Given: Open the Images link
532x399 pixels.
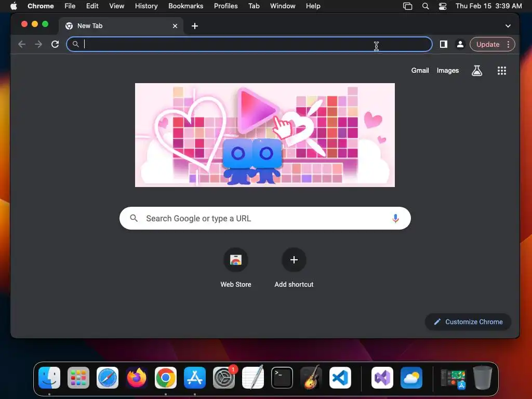Looking at the screenshot, I should [447, 71].
